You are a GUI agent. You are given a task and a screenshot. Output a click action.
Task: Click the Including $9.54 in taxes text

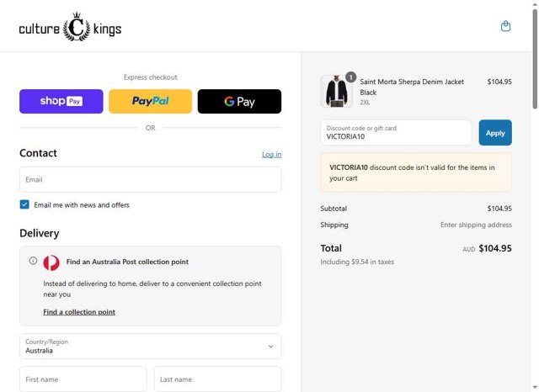coord(357,262)
